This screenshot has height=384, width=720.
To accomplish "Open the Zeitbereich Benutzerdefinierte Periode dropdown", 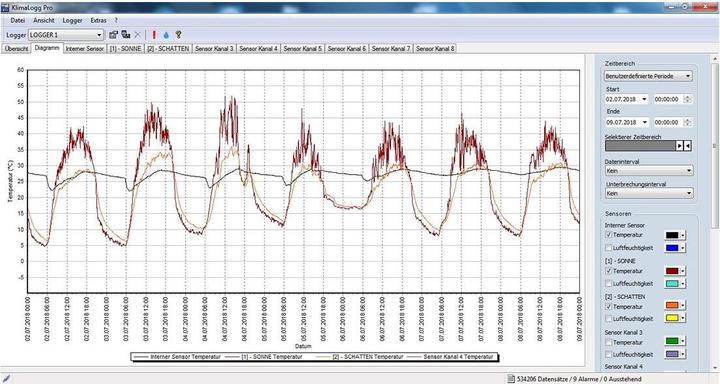I will click(648, 76).
